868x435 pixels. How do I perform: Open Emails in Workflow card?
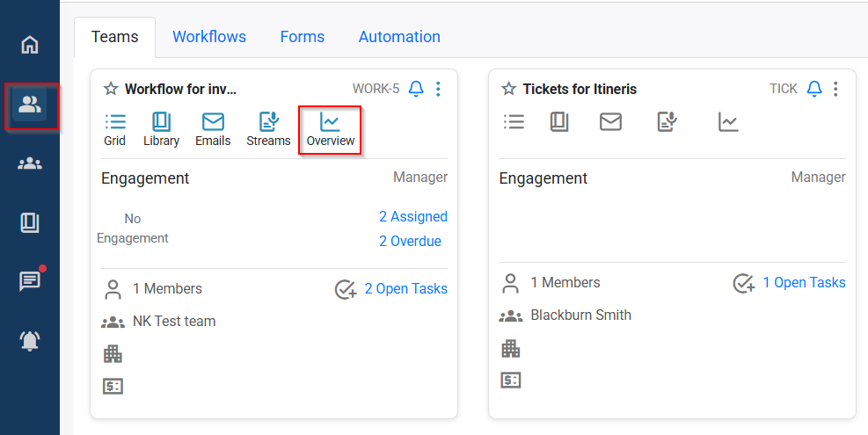213,129
